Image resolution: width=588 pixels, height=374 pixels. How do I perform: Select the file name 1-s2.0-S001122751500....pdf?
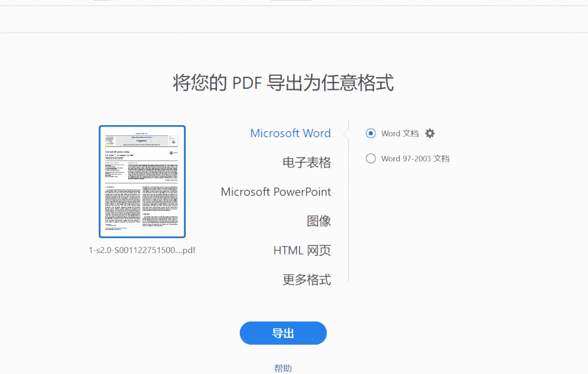click(141, 250)
